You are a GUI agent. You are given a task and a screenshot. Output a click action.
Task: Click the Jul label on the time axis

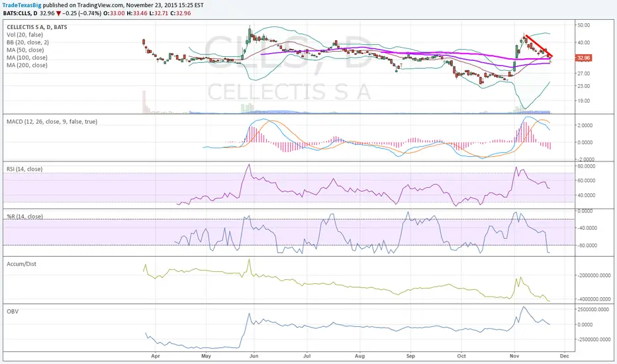[x=307, y=356]
